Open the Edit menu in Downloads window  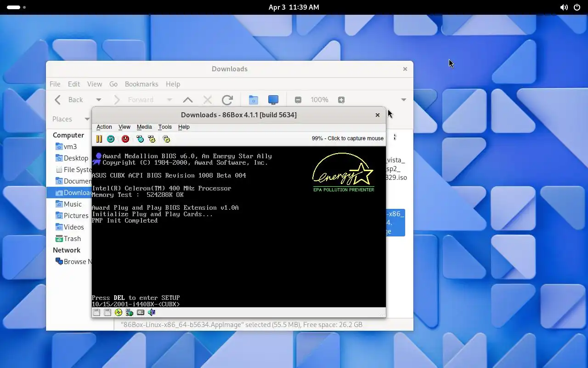74,84
